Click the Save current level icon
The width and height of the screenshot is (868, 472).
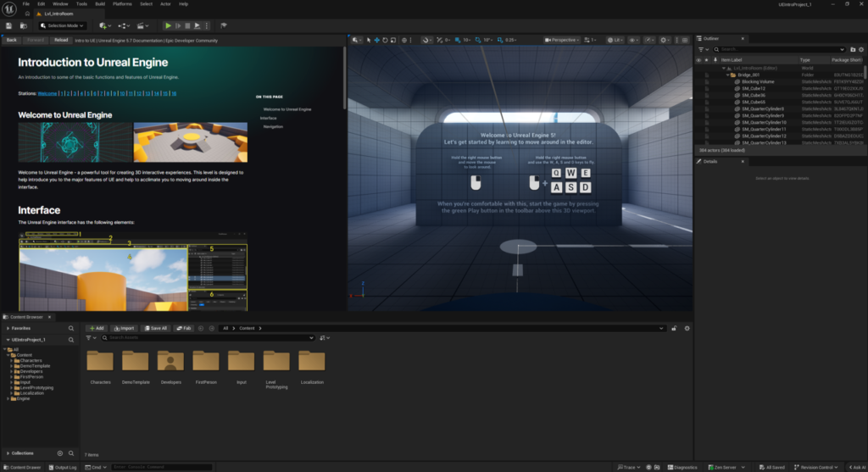pyautogui.click(x=10, y=26)
